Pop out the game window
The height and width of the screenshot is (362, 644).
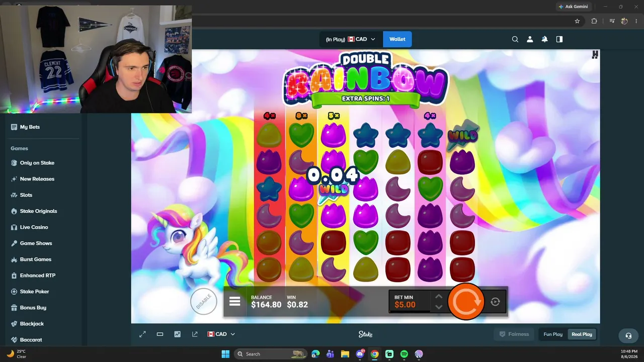click(x=195, y=334)
